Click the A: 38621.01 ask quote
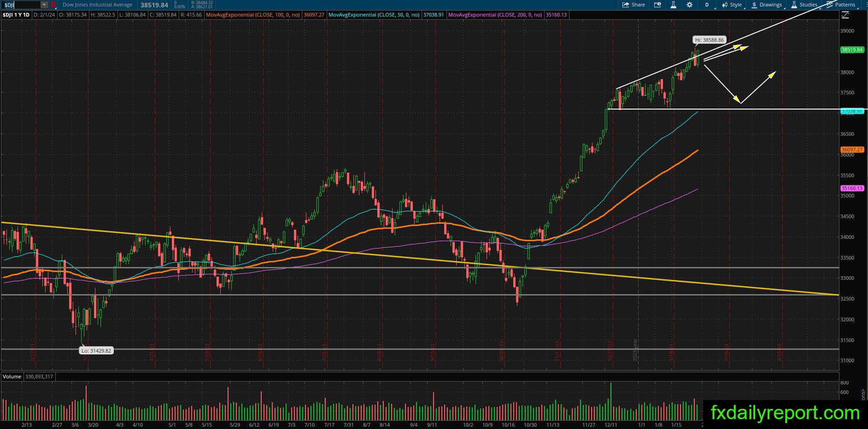This screenshot has width=868, height=429. [x=202, y=7]
